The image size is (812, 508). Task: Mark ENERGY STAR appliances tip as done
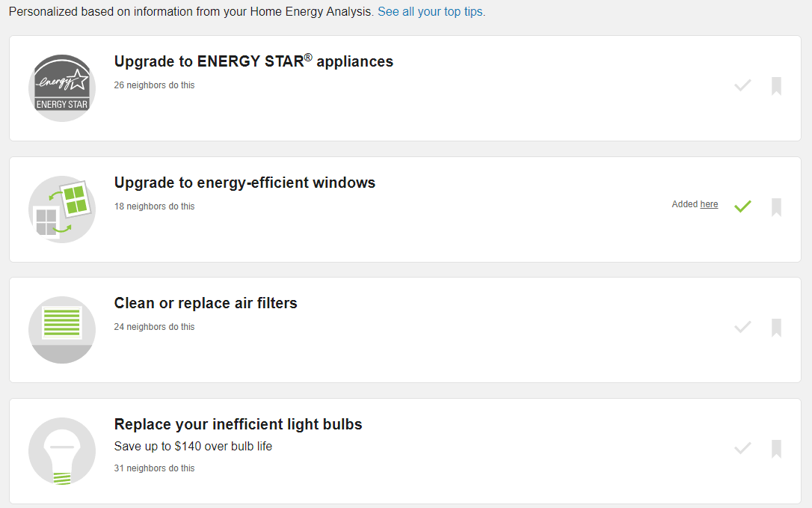pos(742,85)
